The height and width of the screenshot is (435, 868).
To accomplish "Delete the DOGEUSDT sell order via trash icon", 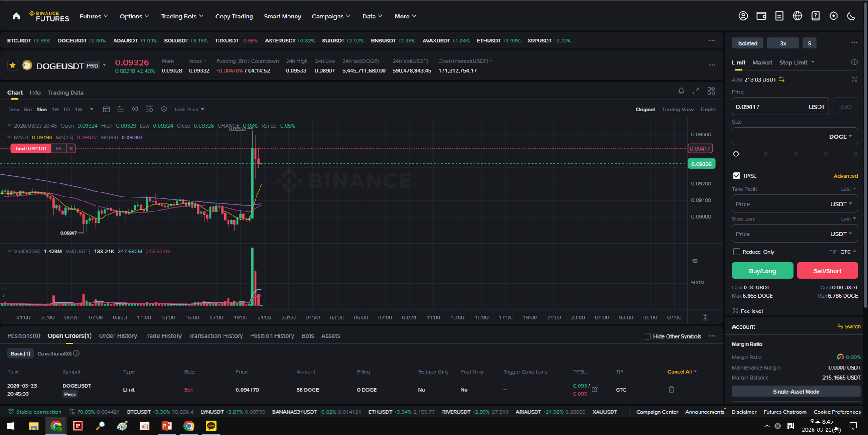I will click(x=671, y=389).
